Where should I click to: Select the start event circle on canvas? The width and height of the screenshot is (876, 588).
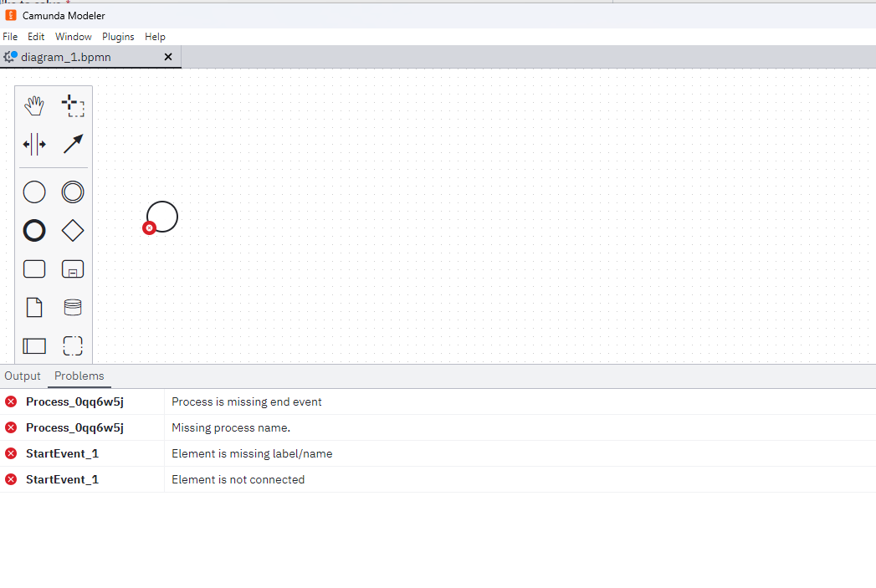pyautogui.click(x=161, y=216)
